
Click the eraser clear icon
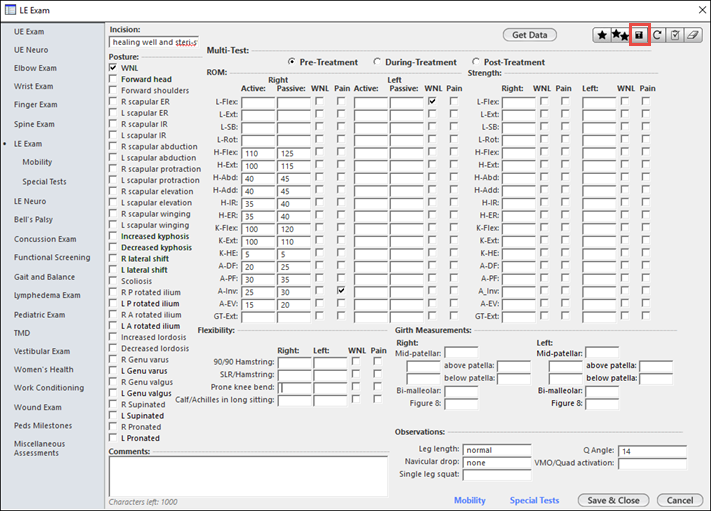tap(692, 35)
